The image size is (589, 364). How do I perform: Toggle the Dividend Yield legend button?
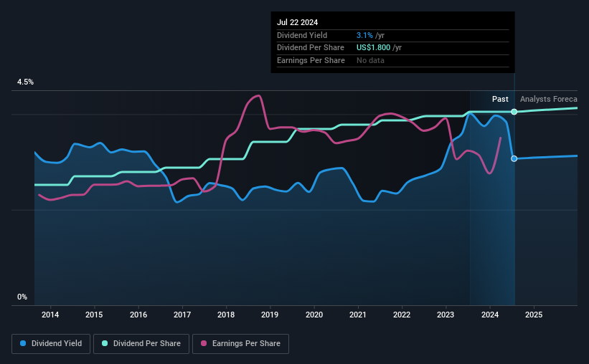[51, 344]
